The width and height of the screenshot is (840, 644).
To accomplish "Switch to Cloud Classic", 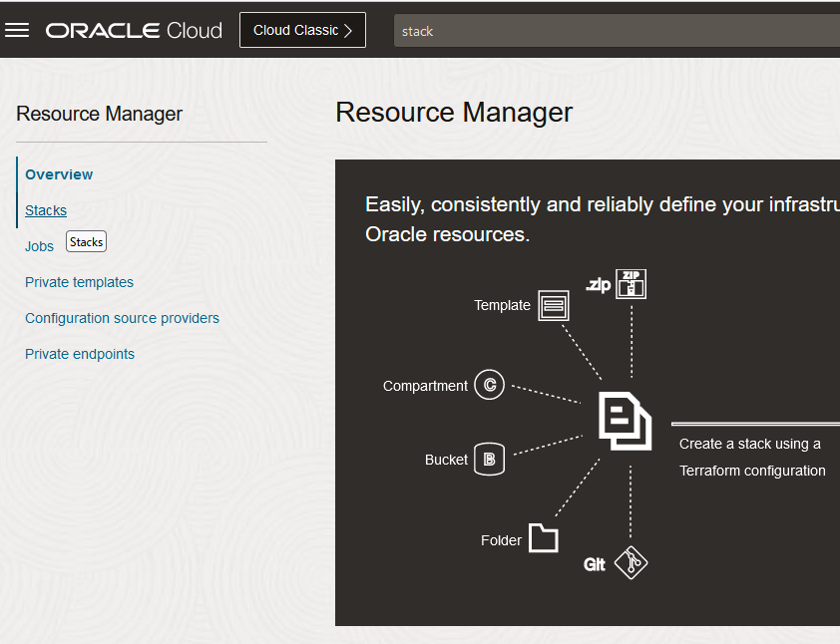I will click(x=302, y=30).
